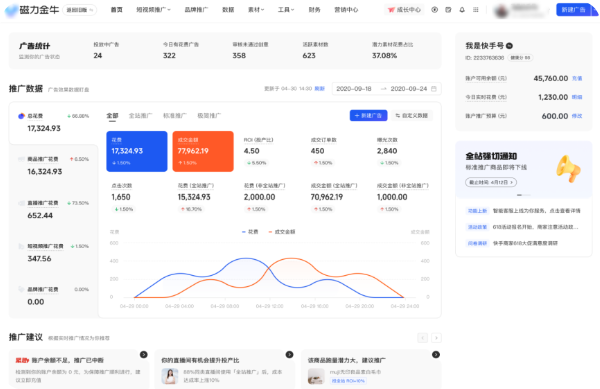This screenshot has height=389, width=600.
Task: Open the apps grid icon
Action: [x=476, y=10]
